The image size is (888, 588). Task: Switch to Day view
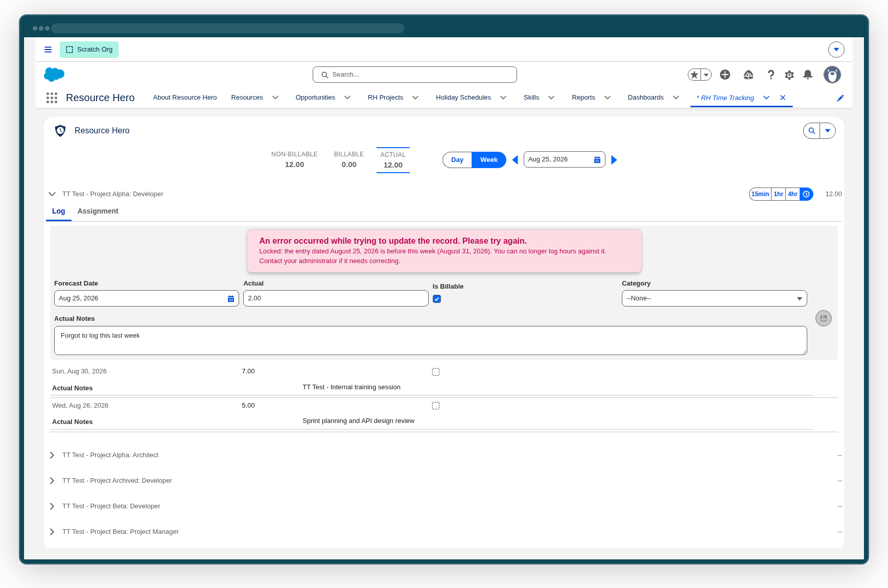(x=457, y=160)
